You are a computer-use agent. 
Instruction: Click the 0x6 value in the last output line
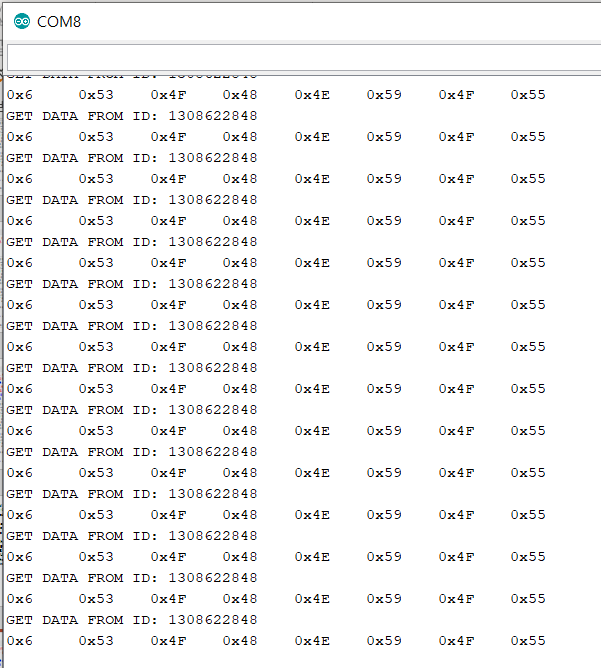click(x=20, y=641)
